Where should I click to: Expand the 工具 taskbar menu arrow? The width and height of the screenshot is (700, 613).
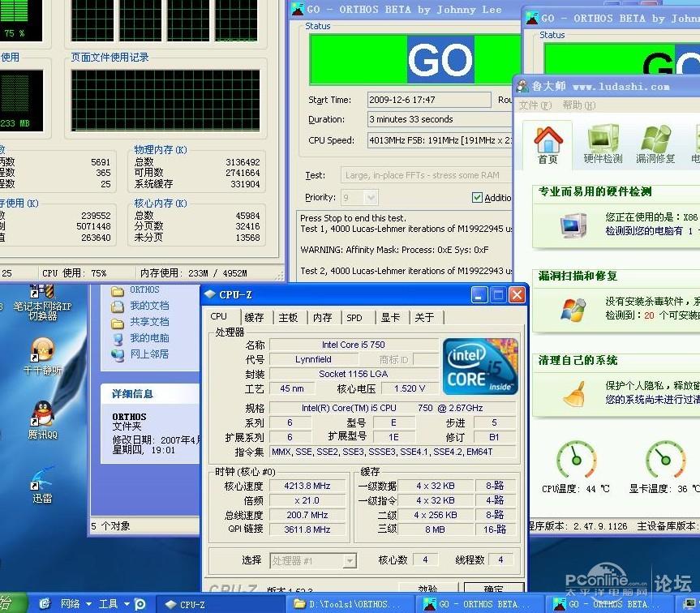(x=127, y=604)
